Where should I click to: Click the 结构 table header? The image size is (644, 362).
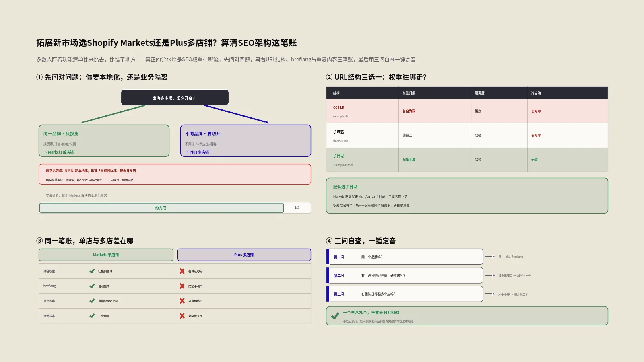(x=336, y=93)
